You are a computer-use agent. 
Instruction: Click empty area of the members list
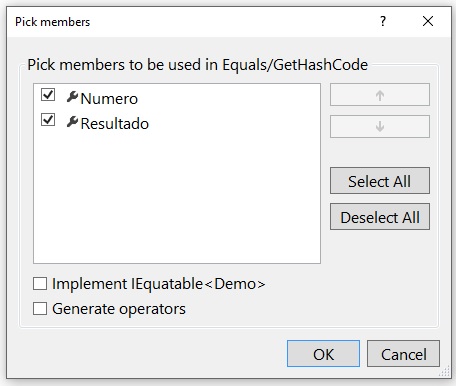point(177,200)
